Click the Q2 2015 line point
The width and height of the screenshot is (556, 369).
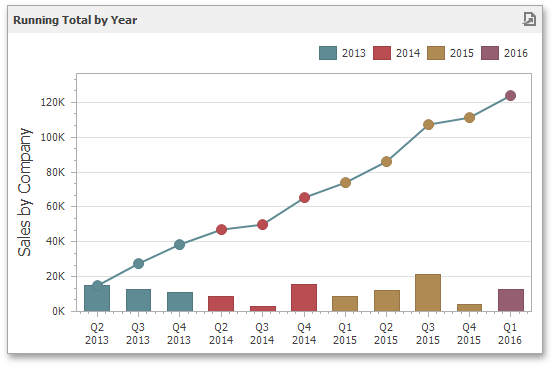tap(387, 162)
